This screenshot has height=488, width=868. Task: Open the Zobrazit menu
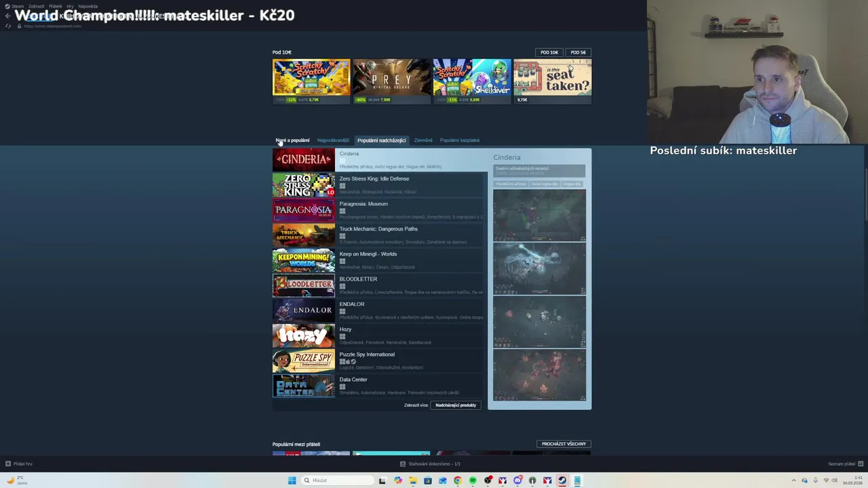click(x=37, y=6)
